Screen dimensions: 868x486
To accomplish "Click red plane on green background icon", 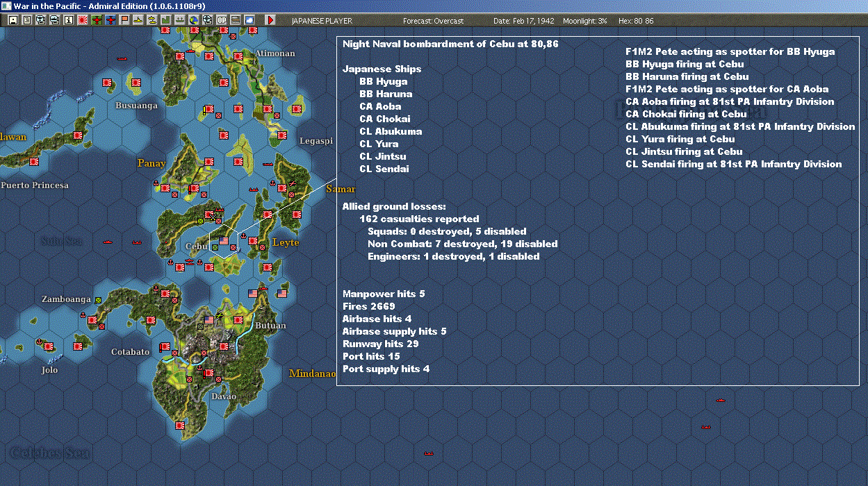I will (x=97, y=20).
